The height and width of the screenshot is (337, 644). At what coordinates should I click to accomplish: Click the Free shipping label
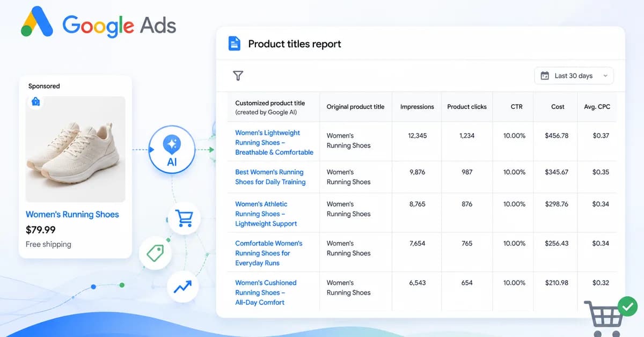(x=48, y=244)
